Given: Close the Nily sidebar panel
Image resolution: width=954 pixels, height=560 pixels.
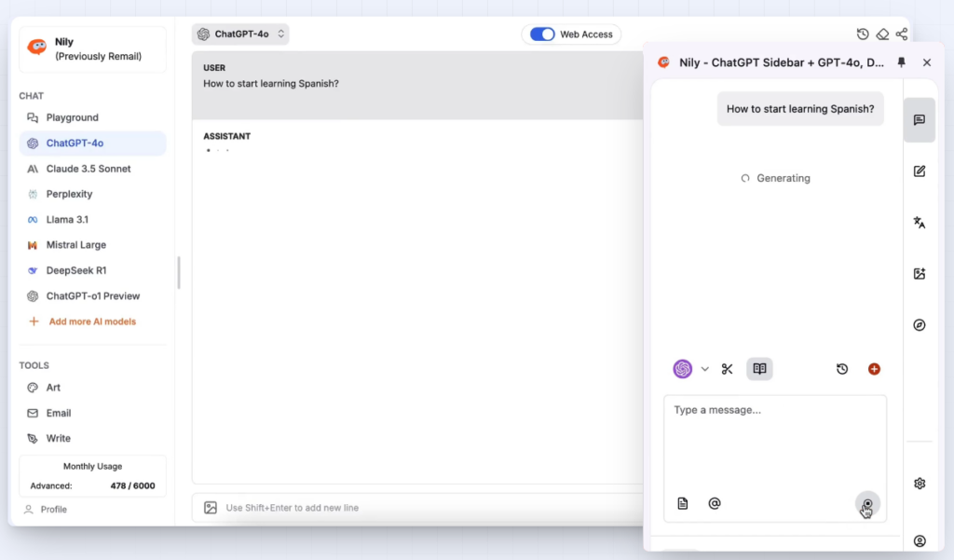Looking at the screenshot, I should (927, 62).
